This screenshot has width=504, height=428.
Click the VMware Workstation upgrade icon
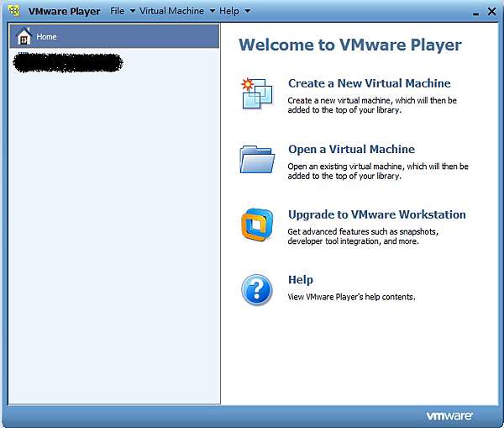(x=257, y=225)
